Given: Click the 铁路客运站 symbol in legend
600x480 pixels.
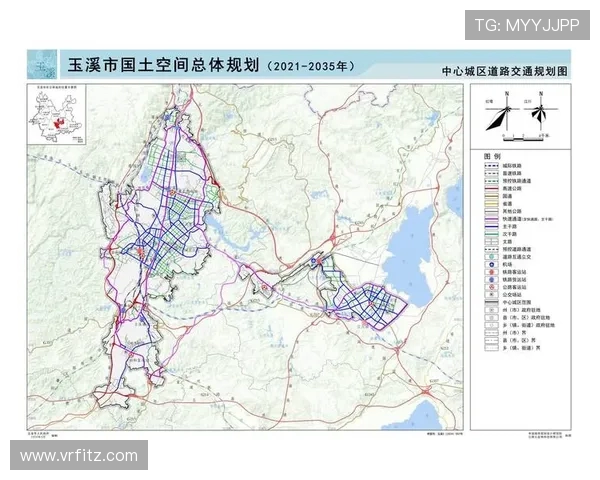Looking at the screenshot, I should tap(489, 275).
